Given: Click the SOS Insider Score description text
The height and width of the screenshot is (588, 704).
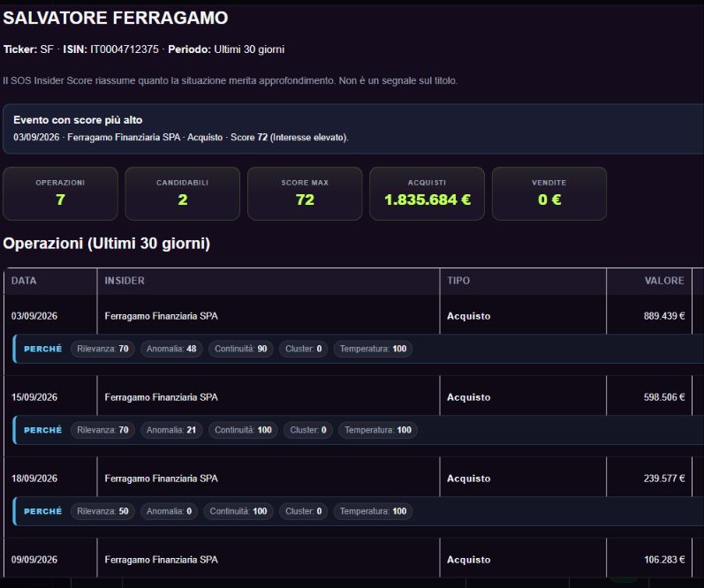Looking at the screenshot, I should (231, 81).
